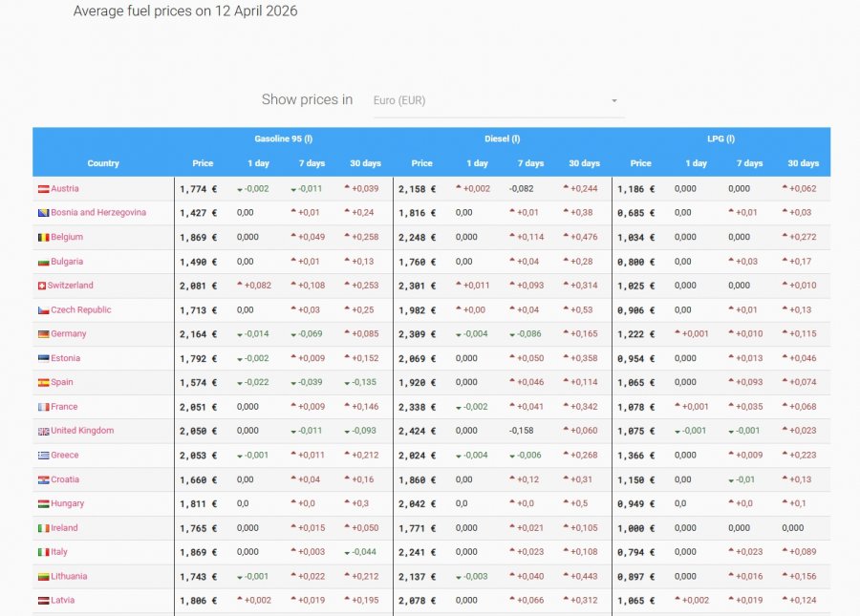Open the Euro (EUR) currency dropdown
The height and width of the screenshot is (616, 860).
click(x=499, y=101)
